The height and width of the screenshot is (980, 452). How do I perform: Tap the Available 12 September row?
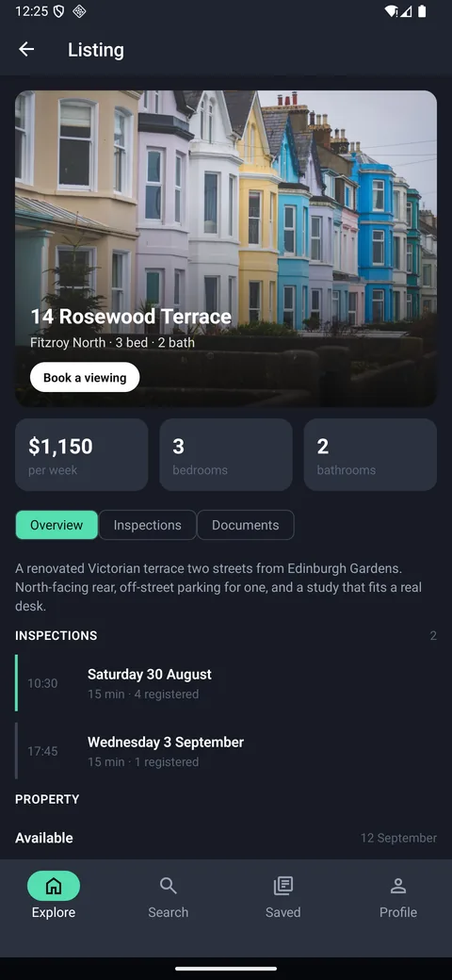coord(226,838)
